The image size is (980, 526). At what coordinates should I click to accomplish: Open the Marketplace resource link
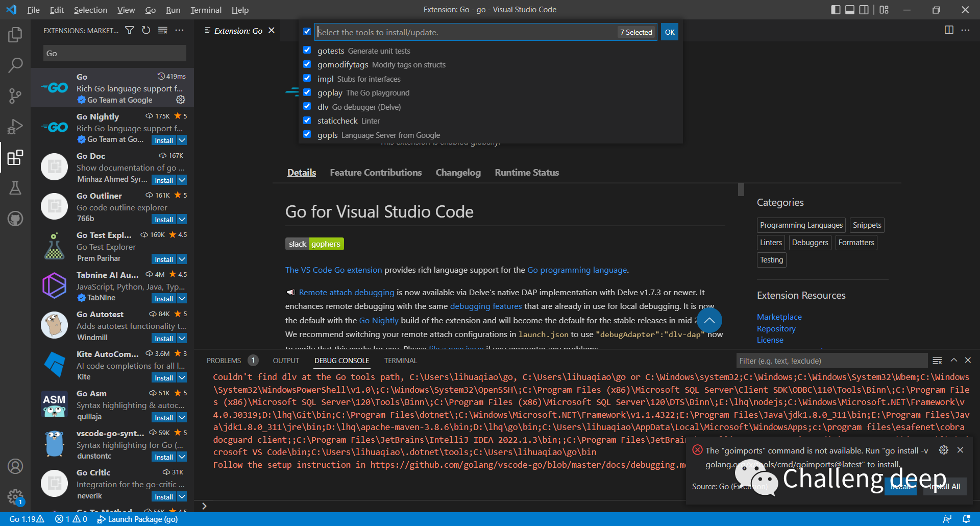click(779, 317)
